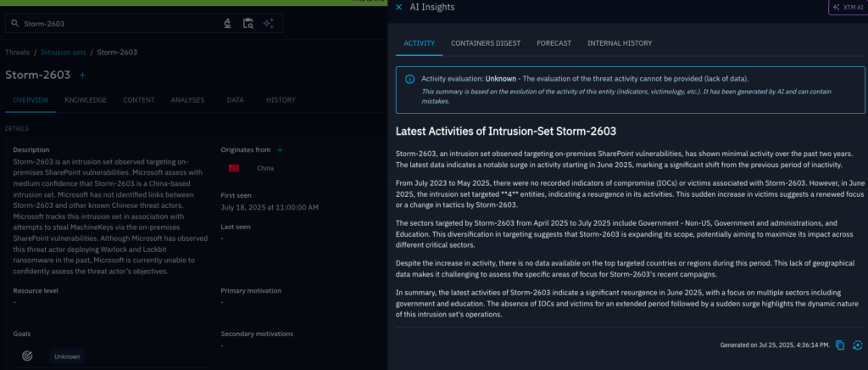The height and width of the screenshot is (370, 868).
Task: Open the advanced search microscope icon
Action: (x=226, y=24)
